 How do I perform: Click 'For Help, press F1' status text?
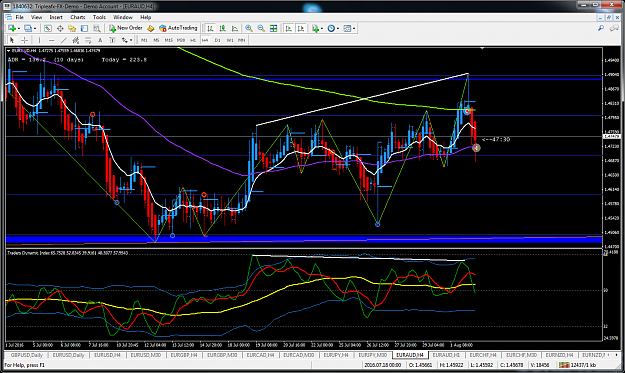pos(24,365)
